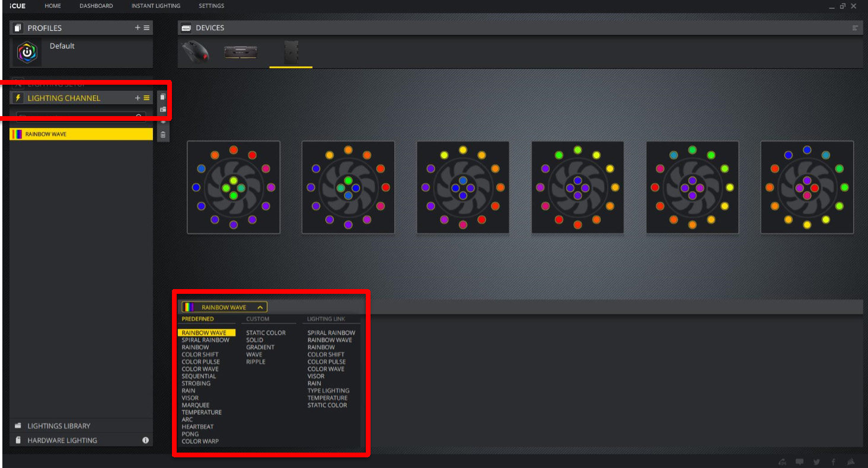
Task: Switch to the Custom effects tab
Action: [x=258, y=319]
